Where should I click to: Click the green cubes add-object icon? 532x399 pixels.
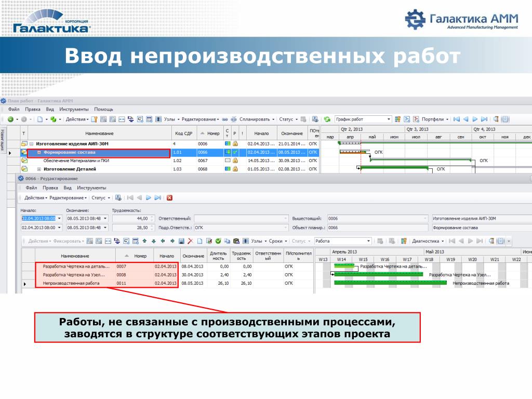click(x=54, y=119)
